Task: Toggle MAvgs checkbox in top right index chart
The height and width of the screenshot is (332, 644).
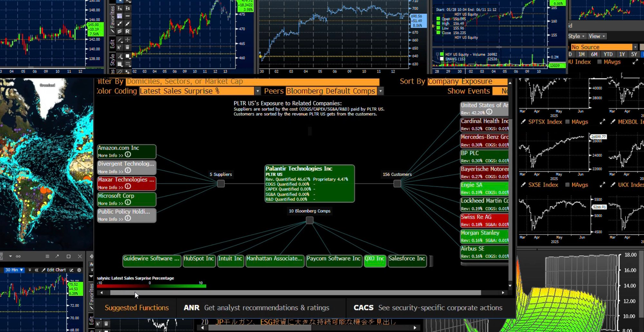Action: (x=599, y=62)
